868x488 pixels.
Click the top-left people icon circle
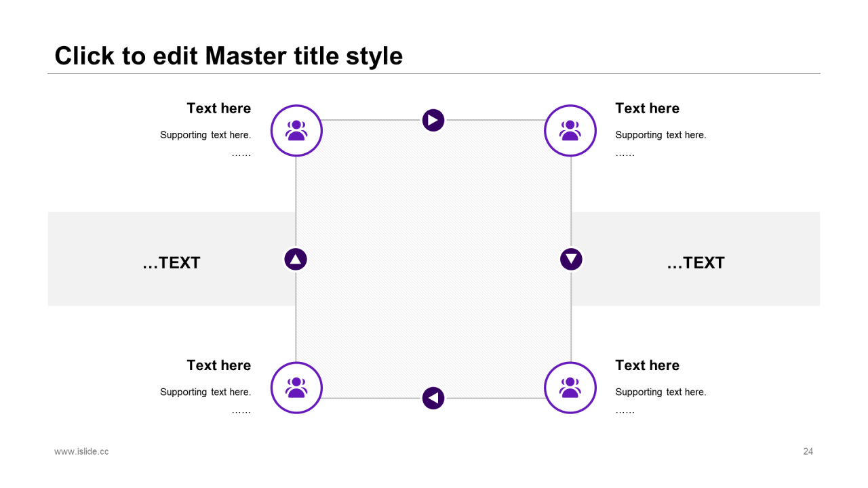[x=296, y=131]
